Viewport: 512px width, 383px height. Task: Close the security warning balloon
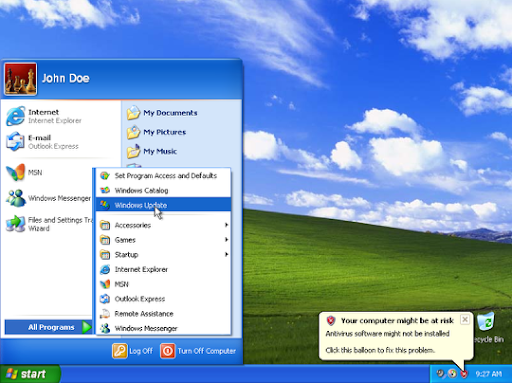pyautogui.click(x=465, y=320)
